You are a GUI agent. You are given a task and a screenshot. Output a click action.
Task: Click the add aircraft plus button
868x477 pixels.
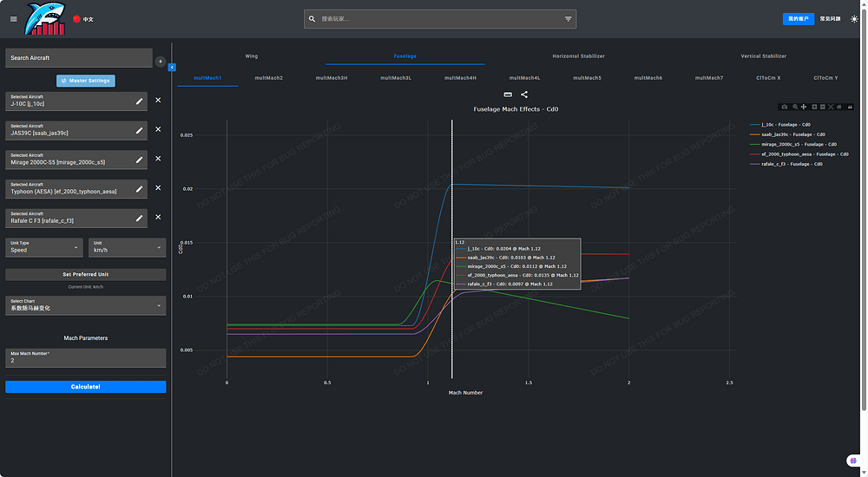point(160,62)
